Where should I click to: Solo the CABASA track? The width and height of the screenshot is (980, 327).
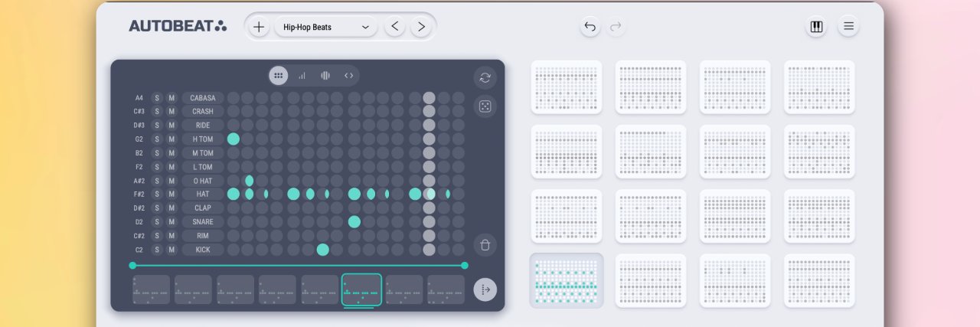click(157, 98)
